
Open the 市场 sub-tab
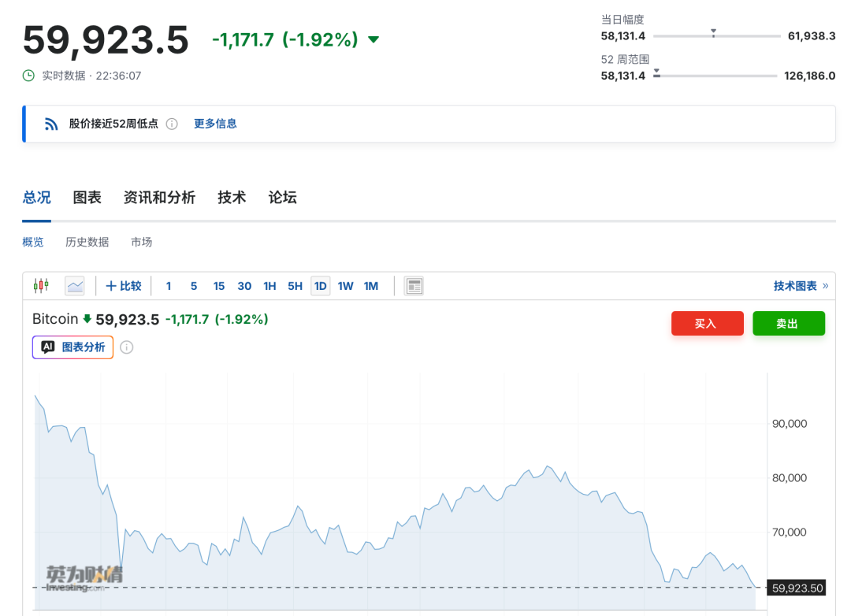pyautogui.click(x=141, y=242)
